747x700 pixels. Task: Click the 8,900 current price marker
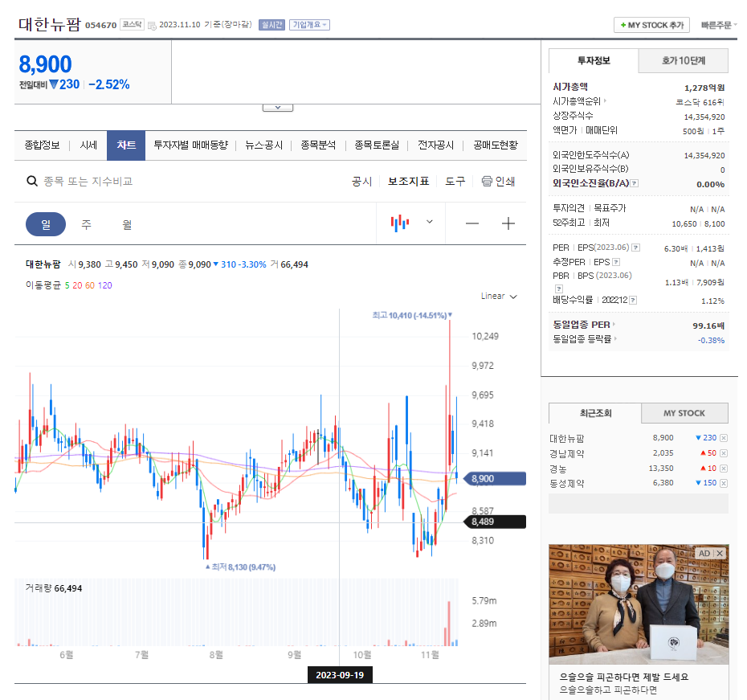tap(496, 479)
